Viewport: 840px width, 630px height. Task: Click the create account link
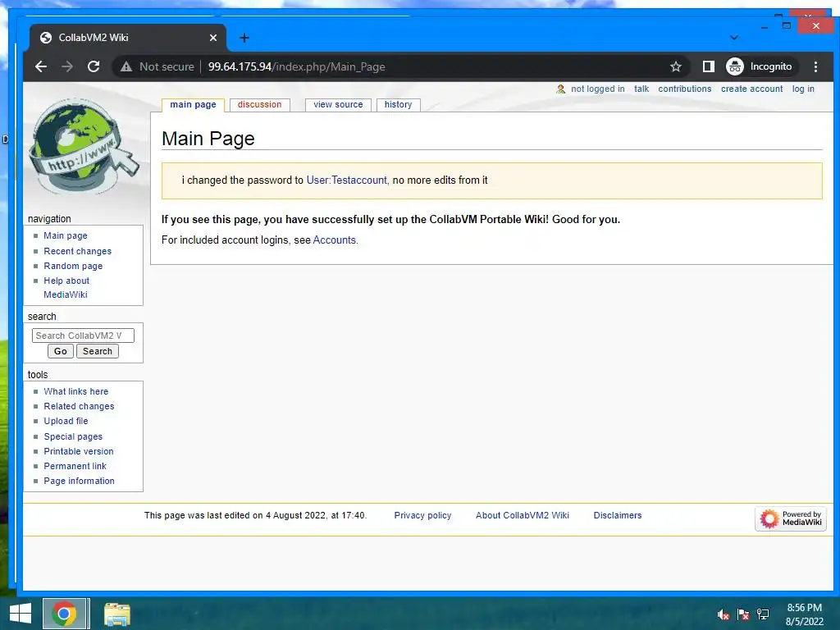751,89
